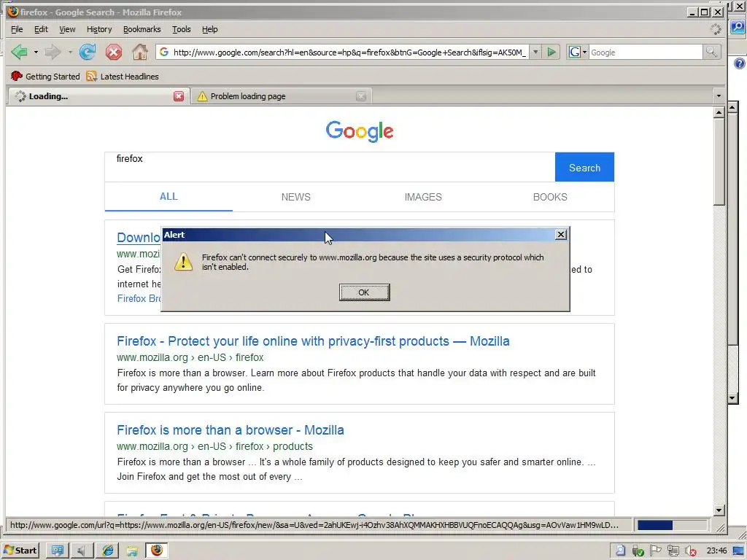This screenshot has width=747, height=560.
Task: Click the Firefox taskbar button
Action: 156,551
